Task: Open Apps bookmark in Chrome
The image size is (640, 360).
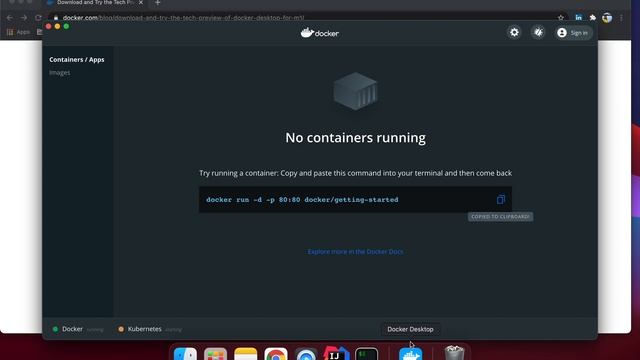Action: tap(19, 32)
